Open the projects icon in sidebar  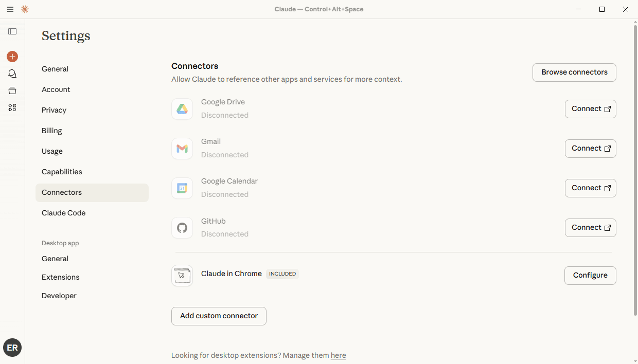12,91
